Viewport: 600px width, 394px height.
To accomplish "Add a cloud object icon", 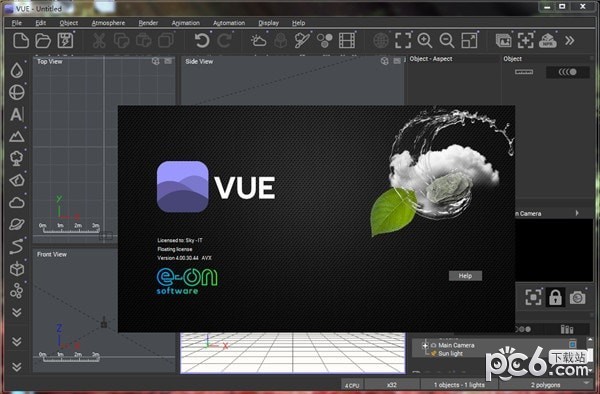I will 16,202.
